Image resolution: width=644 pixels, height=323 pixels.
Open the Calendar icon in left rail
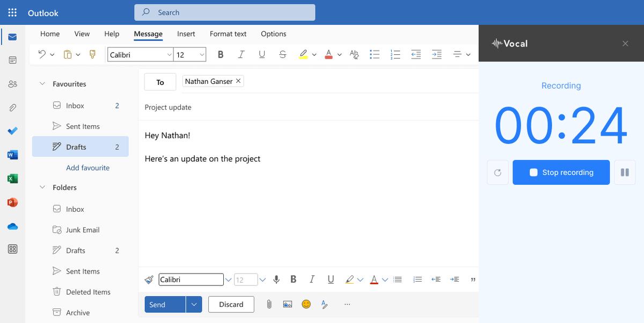[x=13, y=60]
